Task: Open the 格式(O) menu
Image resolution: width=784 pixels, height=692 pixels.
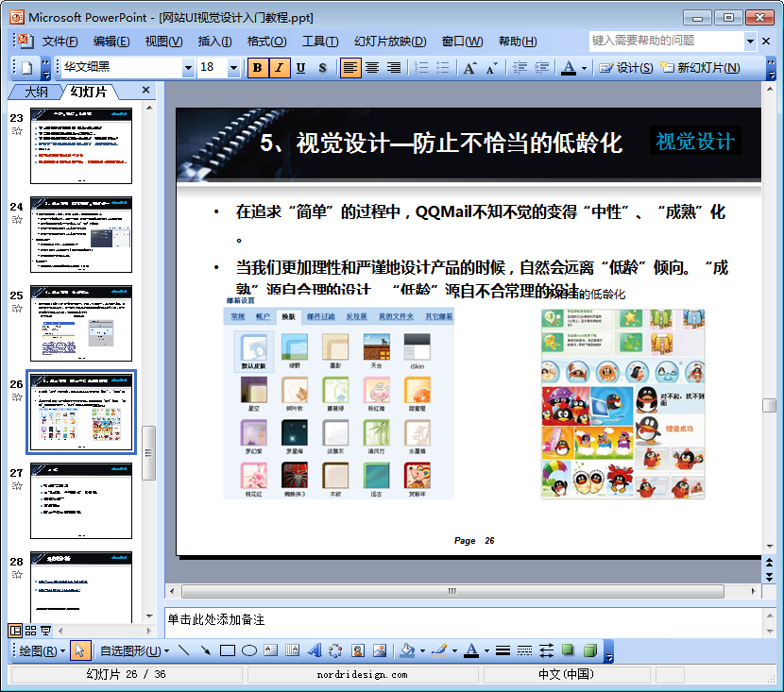Action: click(x=266, y=42)
